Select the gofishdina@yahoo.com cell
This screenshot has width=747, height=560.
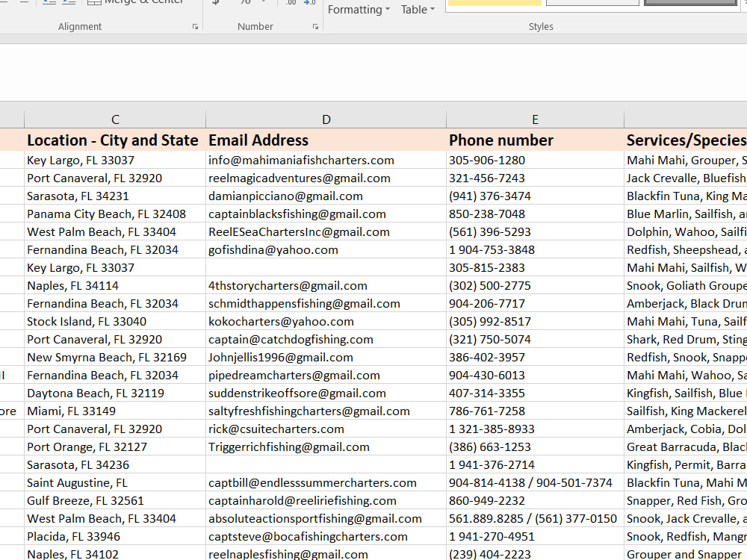click(326, 250)
